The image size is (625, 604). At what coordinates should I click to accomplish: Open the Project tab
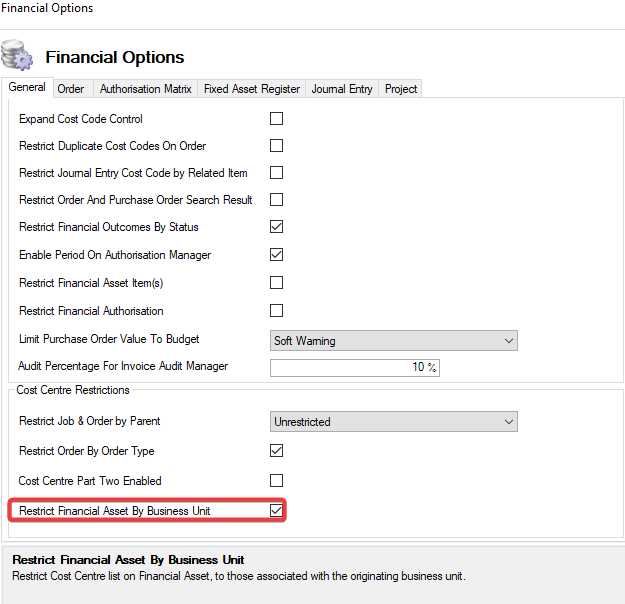click(401, 89)
